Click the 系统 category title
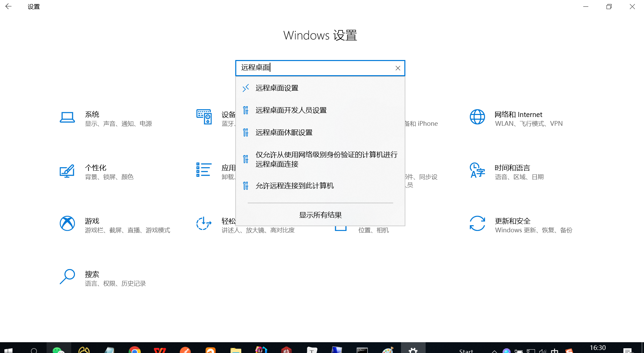 (x=92, y=114)
